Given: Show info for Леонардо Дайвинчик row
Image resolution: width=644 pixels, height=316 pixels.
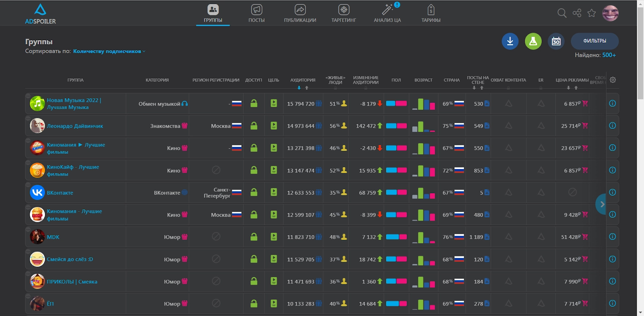Looking at the screenshot, I should [x=612, y=126].
